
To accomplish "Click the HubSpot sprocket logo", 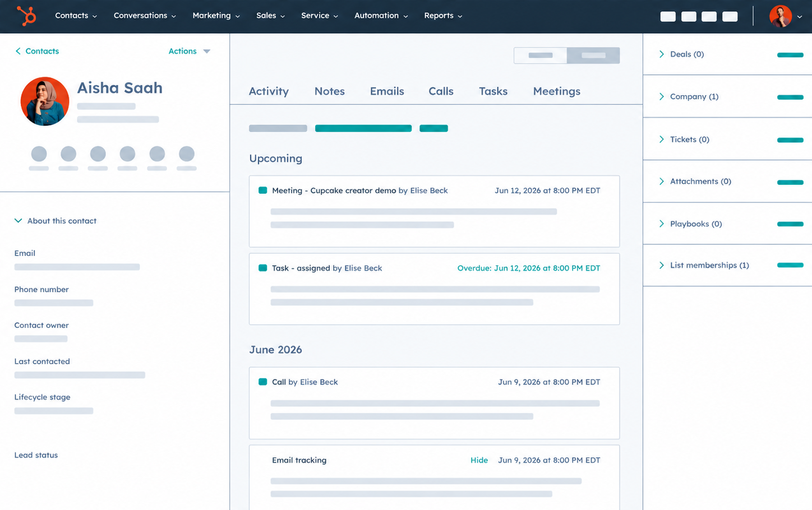I will (26, 16).
